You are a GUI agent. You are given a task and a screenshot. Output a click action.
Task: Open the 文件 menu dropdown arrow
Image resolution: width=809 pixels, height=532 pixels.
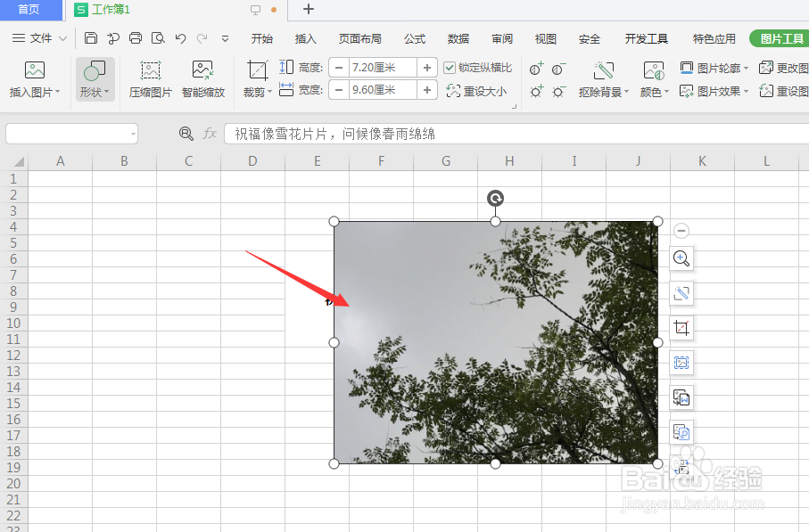[63, 38]
